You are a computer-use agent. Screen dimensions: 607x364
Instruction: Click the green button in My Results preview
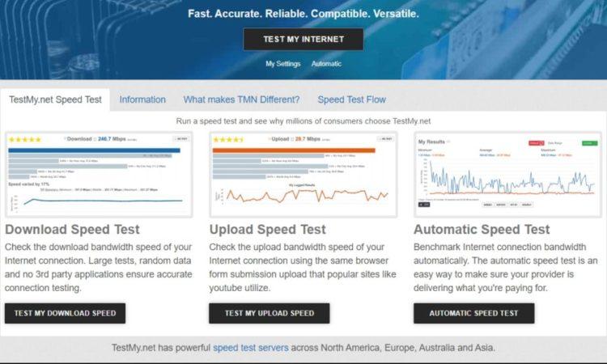[x=589, y=143]
